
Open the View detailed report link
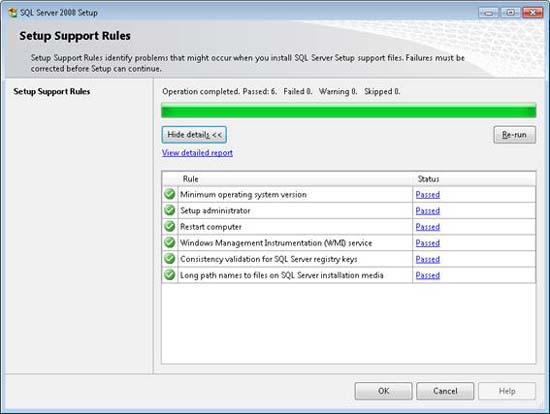click(197, 153)
